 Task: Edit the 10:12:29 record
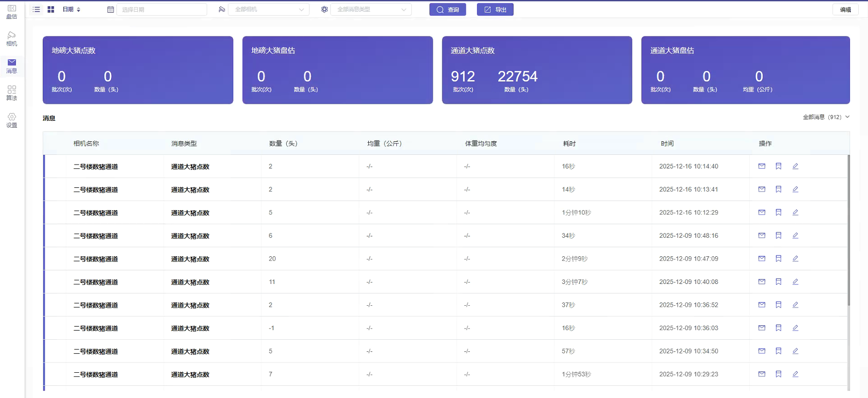795,213
